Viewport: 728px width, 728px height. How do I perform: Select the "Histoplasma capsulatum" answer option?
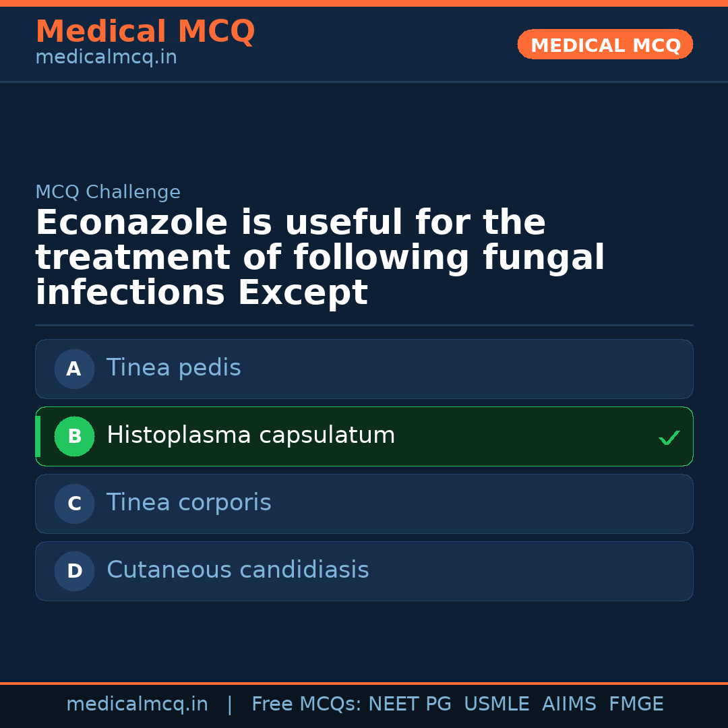tap(364, 436)
